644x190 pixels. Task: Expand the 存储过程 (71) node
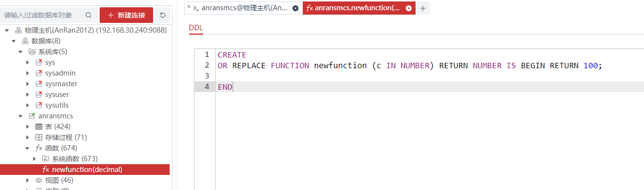point(28,137)
